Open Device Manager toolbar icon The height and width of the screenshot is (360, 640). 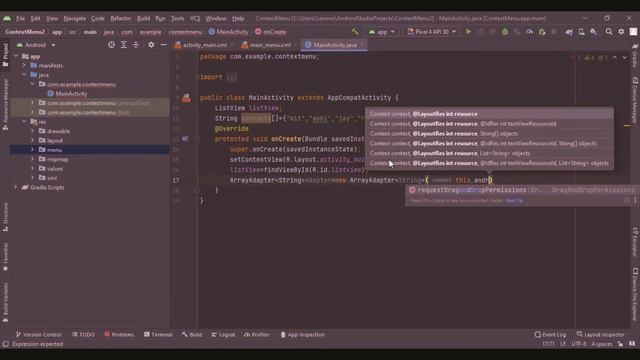point(581,32)
